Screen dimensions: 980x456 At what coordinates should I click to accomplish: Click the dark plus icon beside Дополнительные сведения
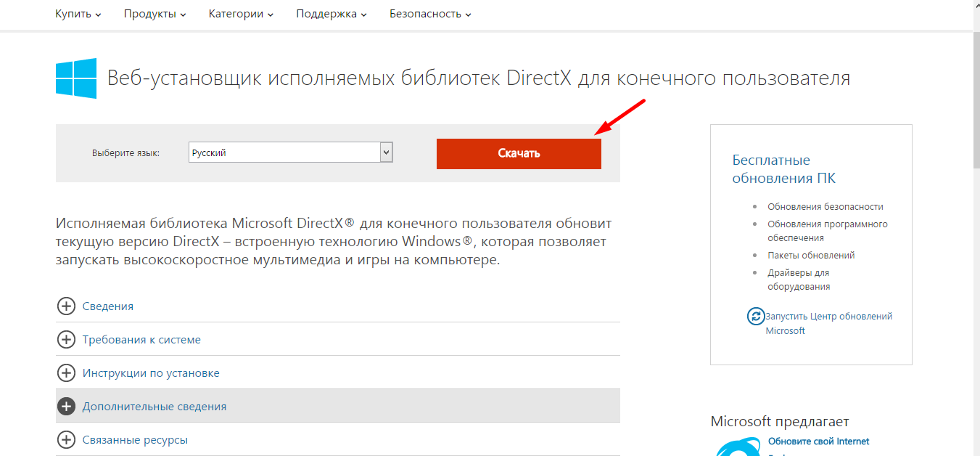(x=66, y=407)
